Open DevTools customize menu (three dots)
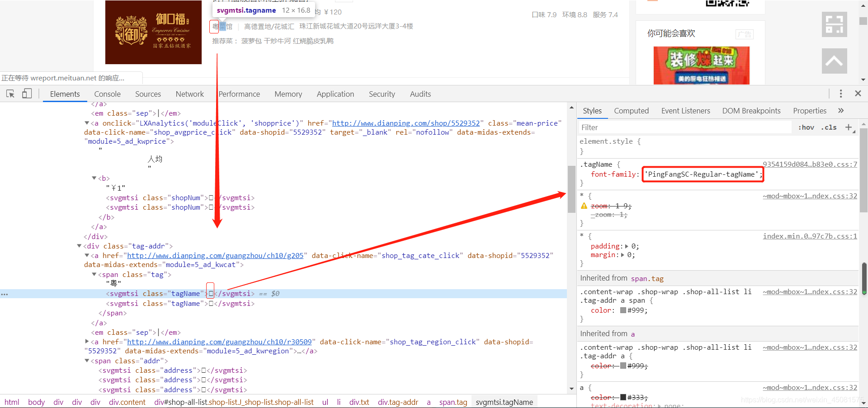This screenshot has height=408, width=868. click(841, 94)
